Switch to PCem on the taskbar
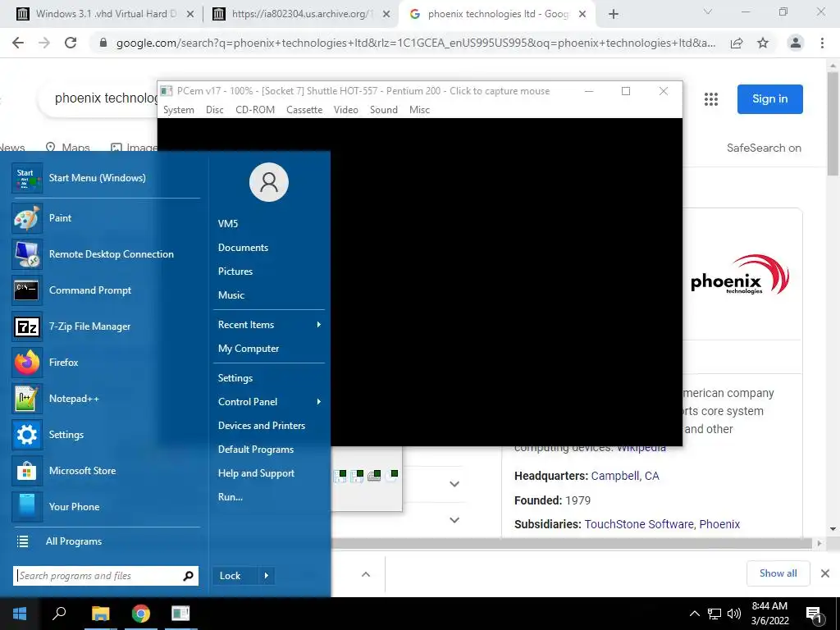 (180, 614)
